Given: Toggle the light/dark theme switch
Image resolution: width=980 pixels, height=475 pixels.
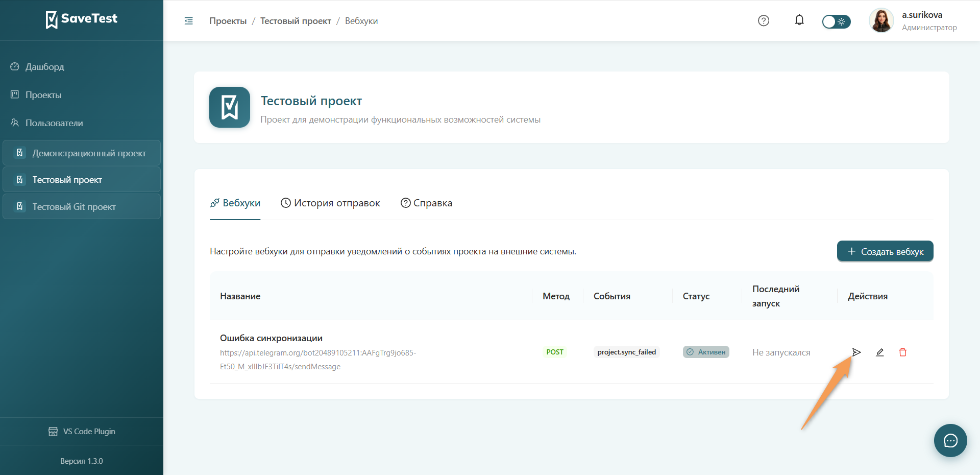Looking at the screenshot, I should [x=836, y=21].
